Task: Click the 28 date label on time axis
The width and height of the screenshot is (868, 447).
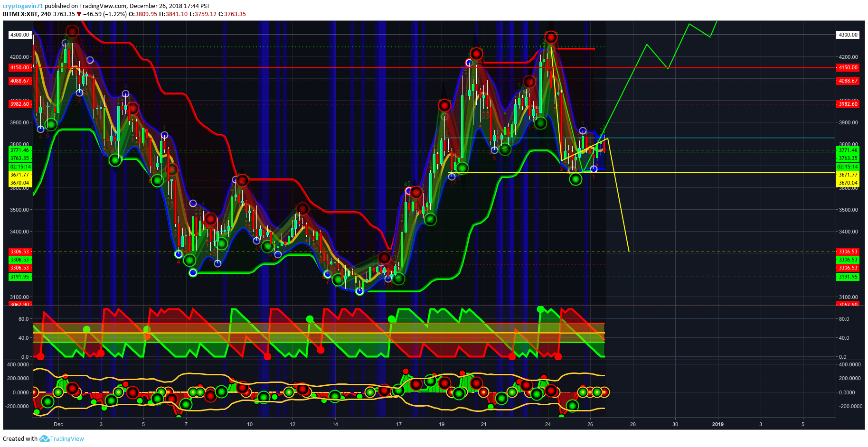Action: 633,424
